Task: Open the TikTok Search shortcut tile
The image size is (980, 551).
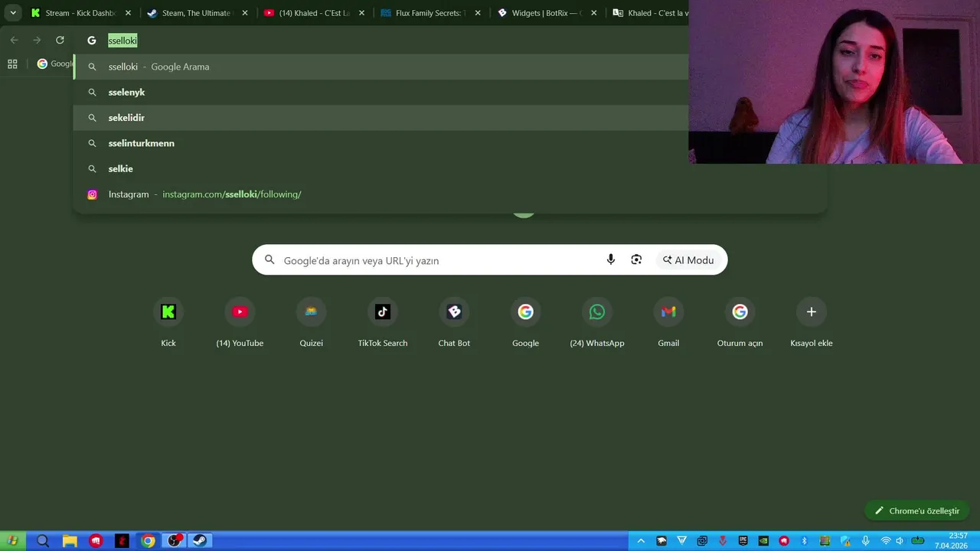Action: point(383,324)
